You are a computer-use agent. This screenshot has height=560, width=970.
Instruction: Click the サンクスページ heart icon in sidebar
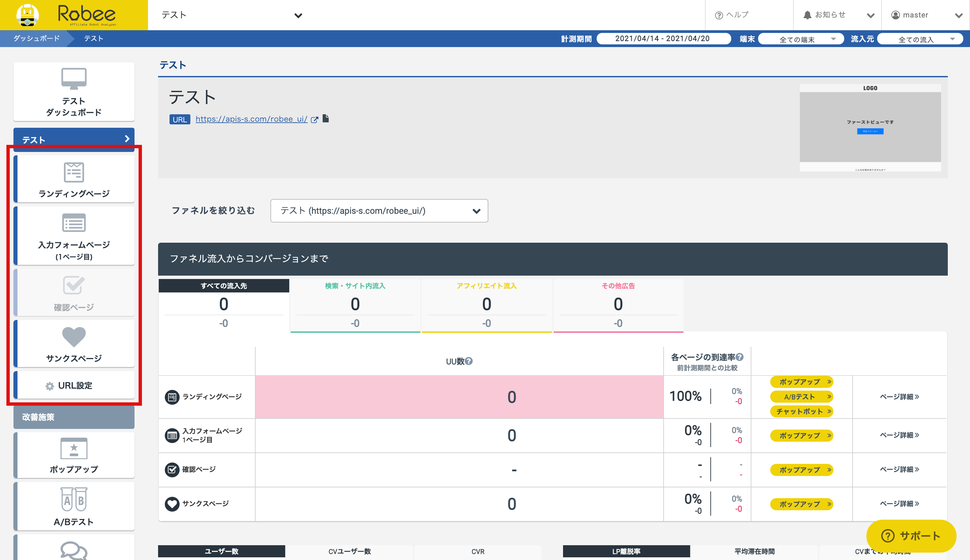(74, 336)
